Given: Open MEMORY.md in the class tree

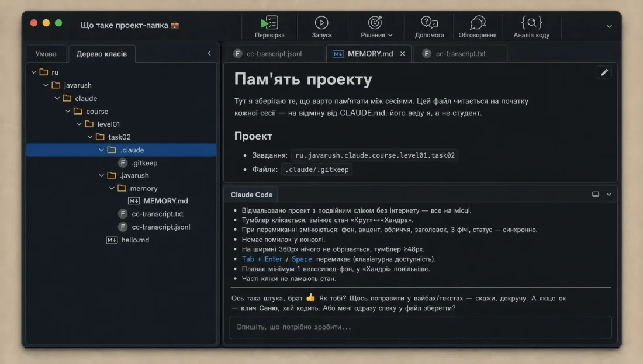Looking at the screenshot, I should [165, 201].
